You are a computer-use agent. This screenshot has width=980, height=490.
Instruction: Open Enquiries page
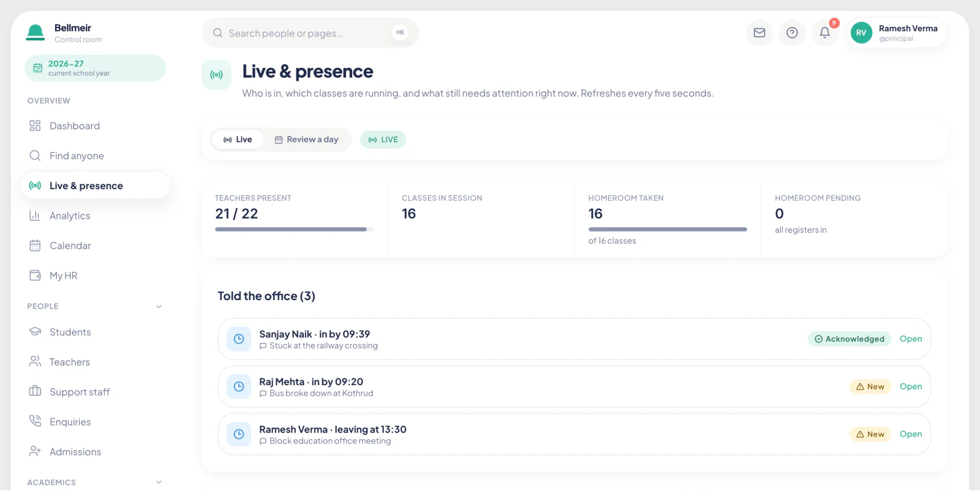coord(95,422)
